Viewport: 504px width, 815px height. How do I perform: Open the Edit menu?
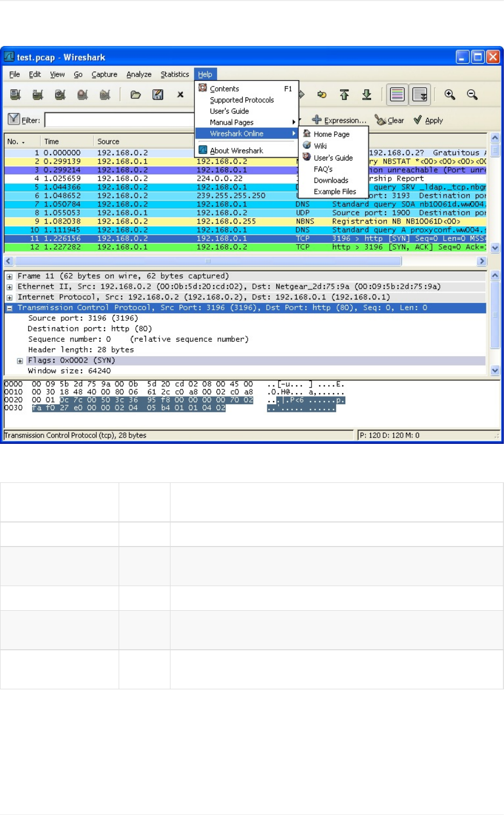35,74
